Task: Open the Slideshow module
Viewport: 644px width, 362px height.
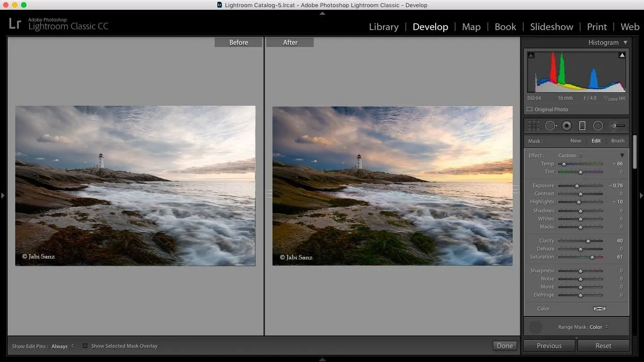Action: [x=551, y=27]
